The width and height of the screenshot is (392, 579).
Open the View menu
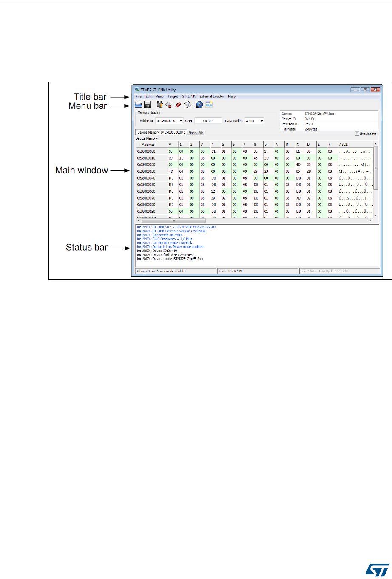pyautogui.click(x=159, y=97)
